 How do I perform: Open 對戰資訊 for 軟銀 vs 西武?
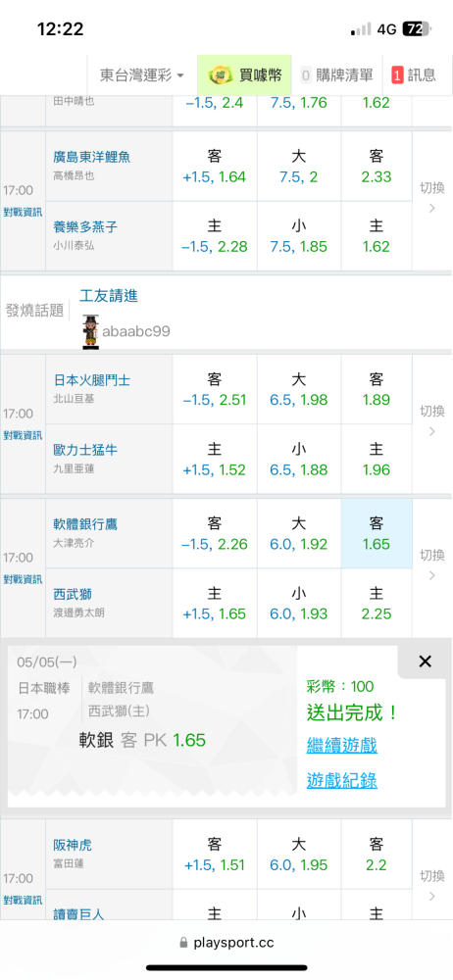pos(23,579)
